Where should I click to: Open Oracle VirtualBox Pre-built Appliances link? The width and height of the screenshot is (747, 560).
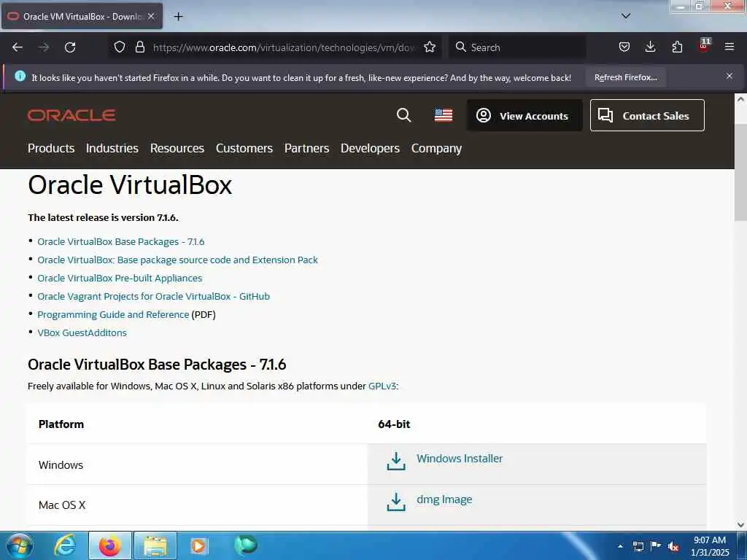click(120, 278)
